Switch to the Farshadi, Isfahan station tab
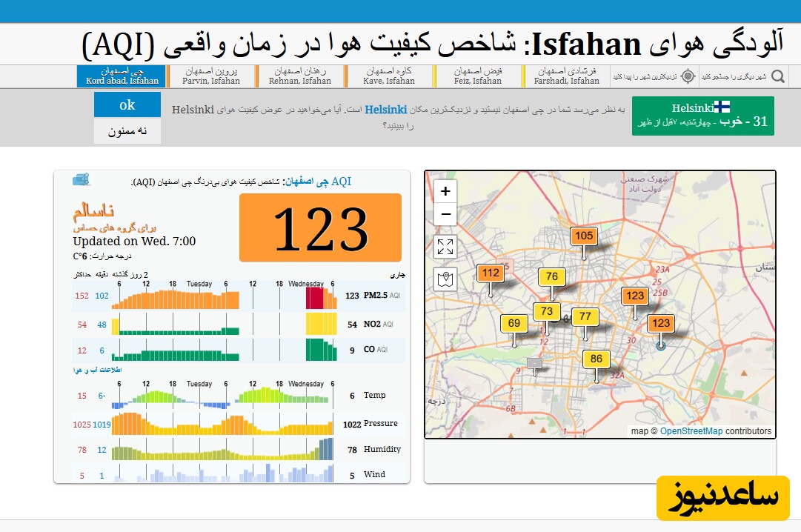 567,76
